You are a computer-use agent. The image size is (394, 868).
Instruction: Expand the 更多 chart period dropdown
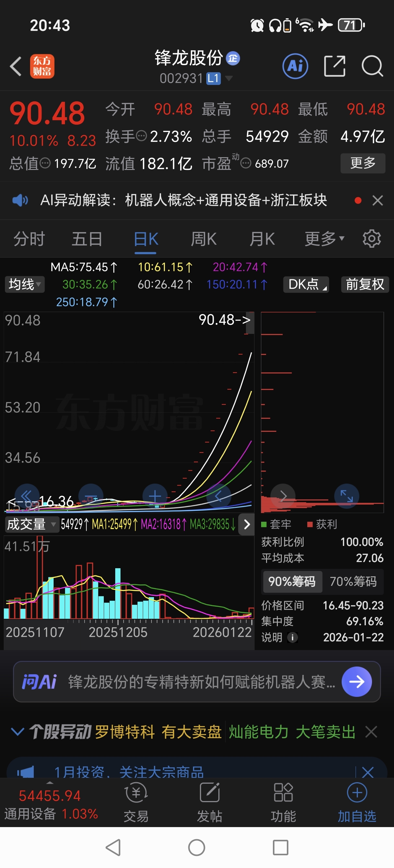(x=324, y=239)
